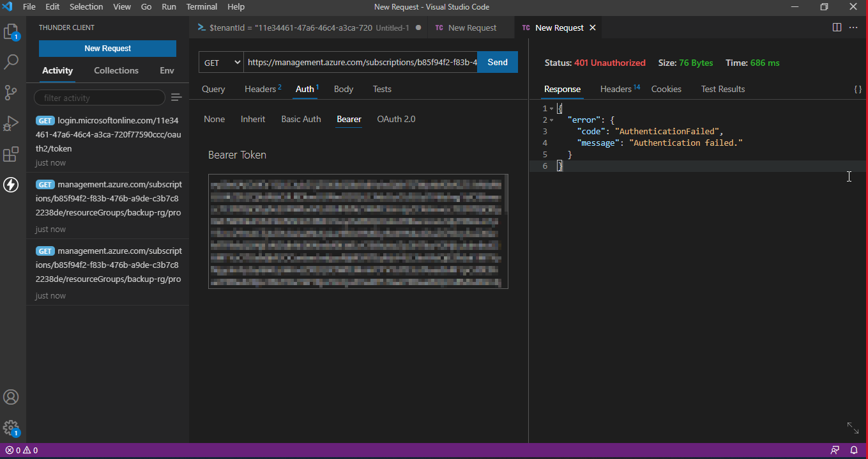Collapse JSON fold arrow on line 1

pos(551,109)
